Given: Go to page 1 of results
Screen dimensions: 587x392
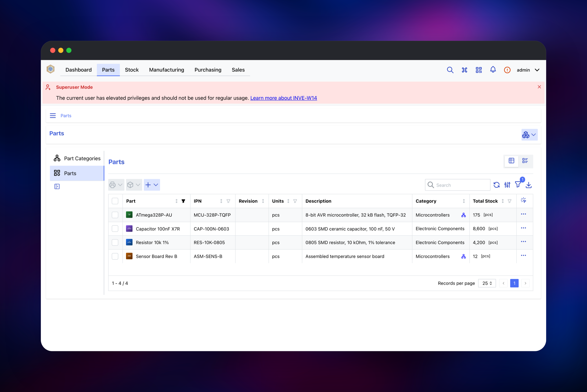Looking at the screenshot, I should click(514, 283).
